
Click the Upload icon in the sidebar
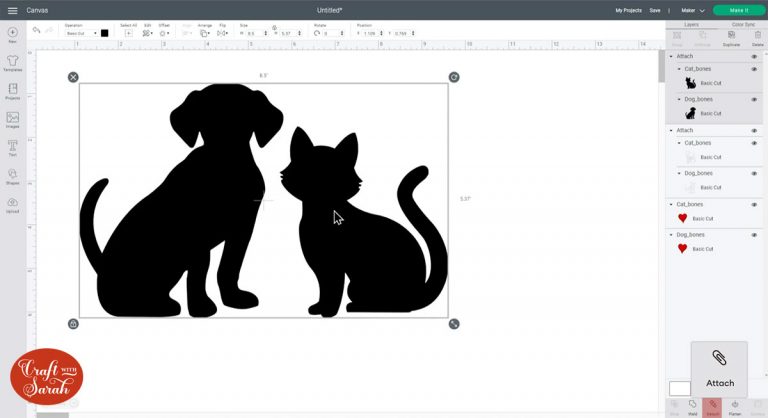tap(12, 204)
